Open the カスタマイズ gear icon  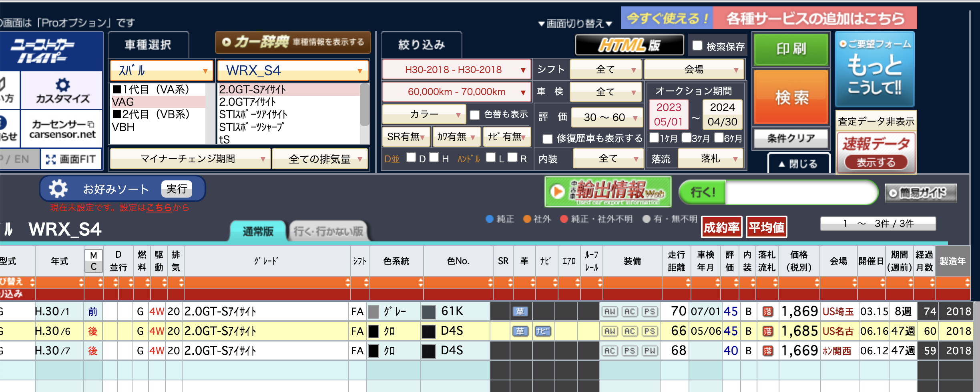tap(63, 85)
